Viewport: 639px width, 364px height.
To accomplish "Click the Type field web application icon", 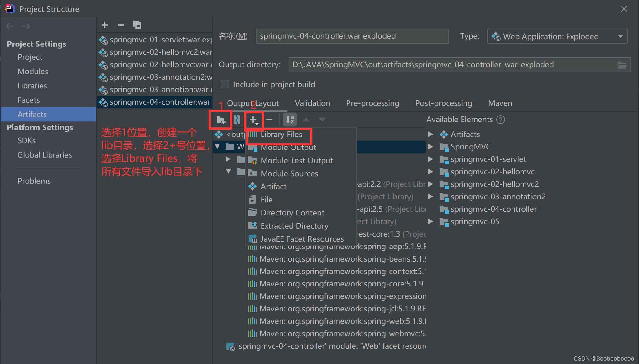I will pyautogui.click(x=496, y=37).
